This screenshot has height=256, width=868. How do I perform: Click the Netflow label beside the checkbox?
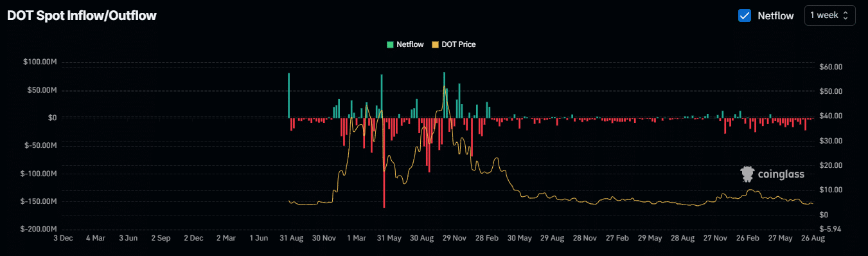[x=775, y=15]
